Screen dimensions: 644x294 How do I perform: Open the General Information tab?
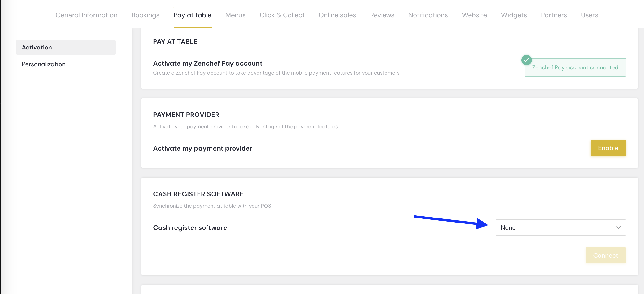coord(86,15)
